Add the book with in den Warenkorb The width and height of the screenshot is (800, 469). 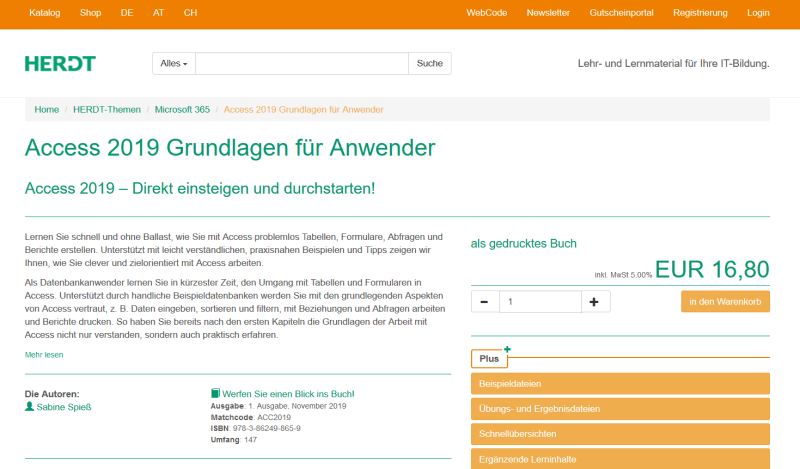tap(725, 302)
